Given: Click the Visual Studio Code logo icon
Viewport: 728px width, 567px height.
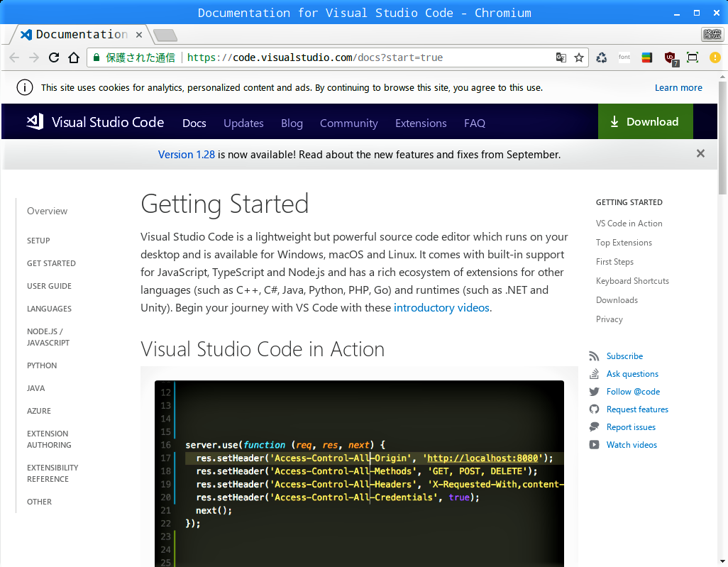Looking at the screenshot, I should [35, 121].
